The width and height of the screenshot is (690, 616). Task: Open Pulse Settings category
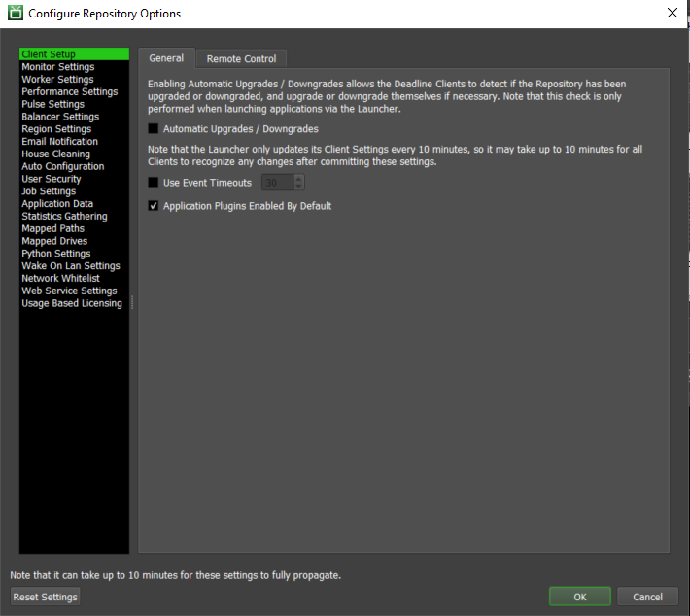click(x=74, y=104)
